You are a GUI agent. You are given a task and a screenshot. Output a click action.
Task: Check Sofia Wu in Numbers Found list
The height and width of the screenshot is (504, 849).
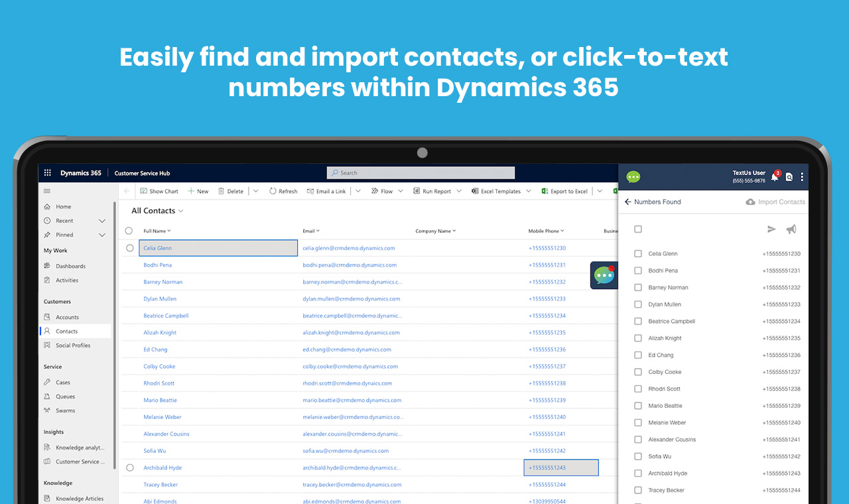coord(638,456)
